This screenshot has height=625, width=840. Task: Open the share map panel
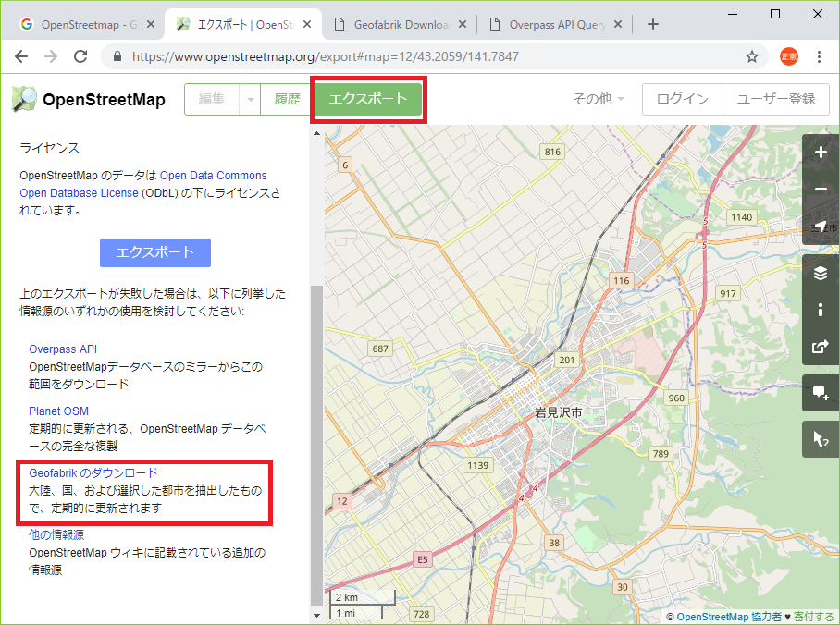821,347
